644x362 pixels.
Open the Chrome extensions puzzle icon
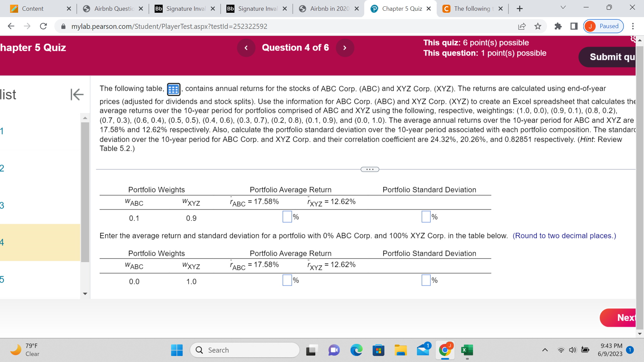558,26
